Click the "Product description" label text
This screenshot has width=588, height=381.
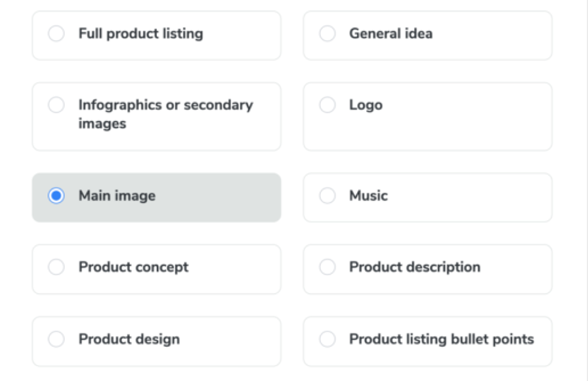pyautogui.click(x=415, y=267)
